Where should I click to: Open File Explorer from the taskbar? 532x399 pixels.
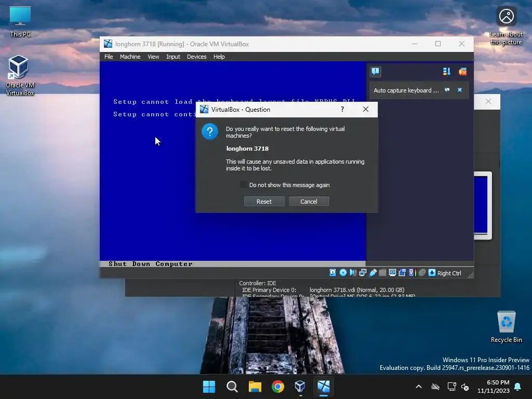pos(255,387)
